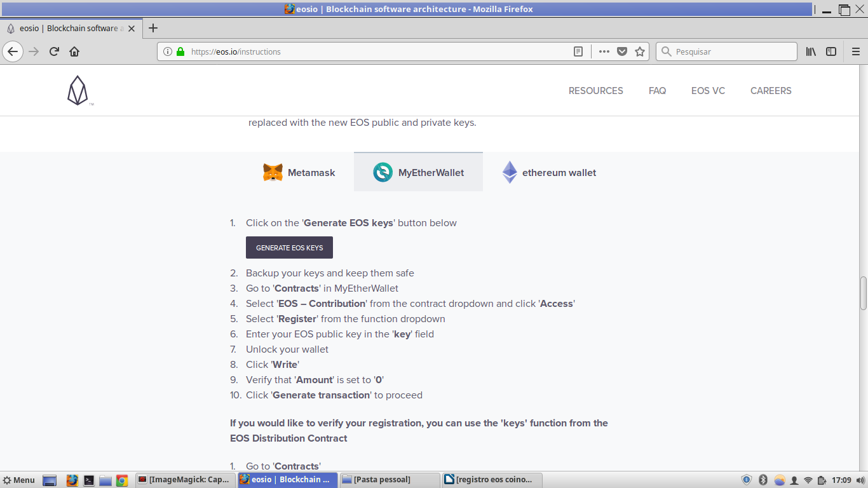
Task: Switch to the Pasta pessoal window
Action: click(x=390, y=480)
